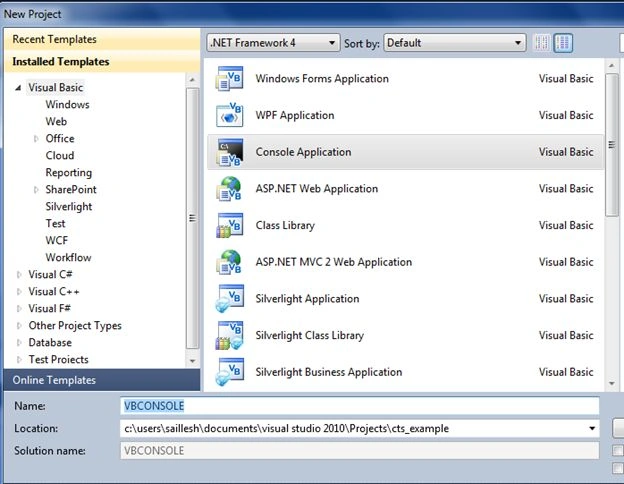
Task: Switch to medium icons list view
Action: point(563,43)
